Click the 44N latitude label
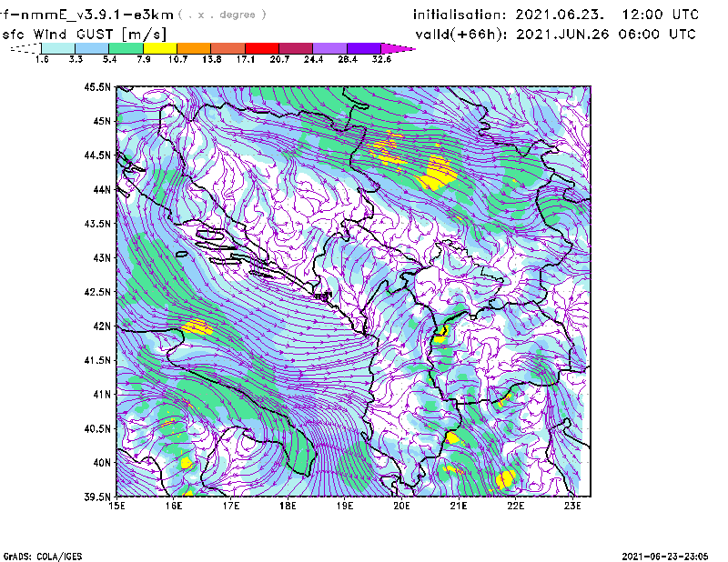728x562 pixels. [102, 189]
